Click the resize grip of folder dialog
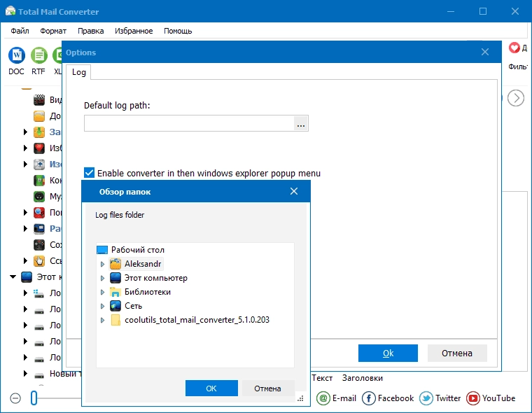This screenshot has height=413, width=532. point(300,399)
